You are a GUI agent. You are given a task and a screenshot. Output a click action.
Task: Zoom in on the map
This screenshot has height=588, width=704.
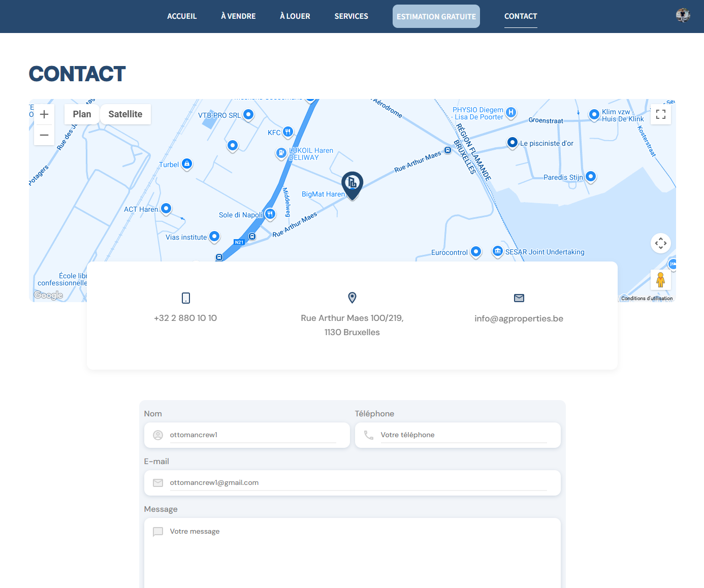(44, 114)
